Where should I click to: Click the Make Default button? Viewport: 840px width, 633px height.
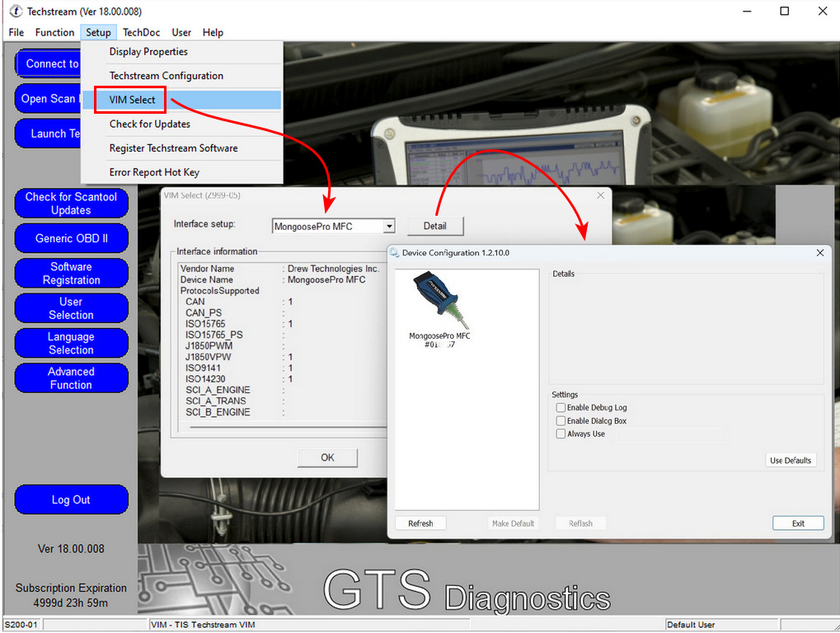point(514,523)
